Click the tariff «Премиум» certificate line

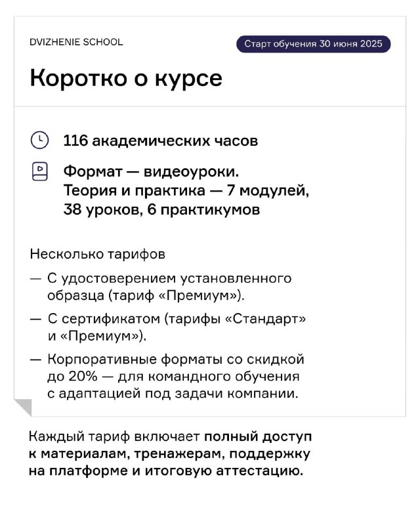click(146, 296)
